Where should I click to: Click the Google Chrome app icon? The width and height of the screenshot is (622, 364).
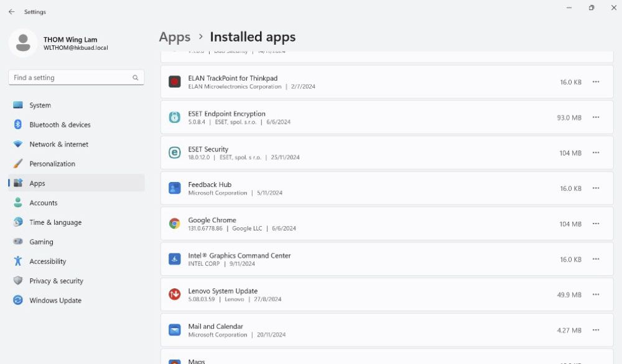pos(175,224)
